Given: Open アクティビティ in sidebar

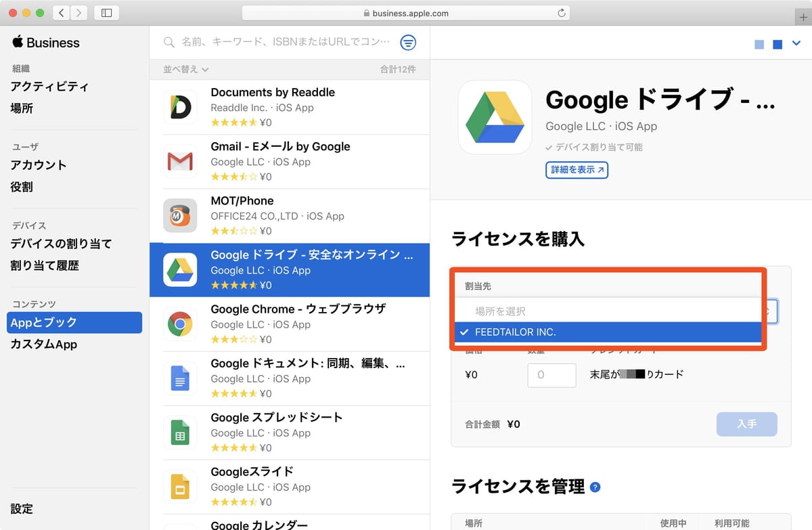Looking at the screenshot, I should point(49,87).
